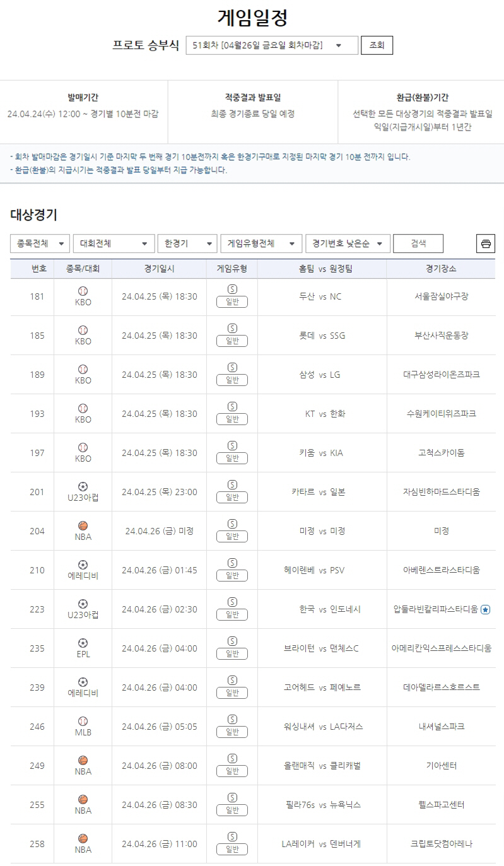
Task: Click 일반 button for 키움 vs KIA
Action: (232, 459)
